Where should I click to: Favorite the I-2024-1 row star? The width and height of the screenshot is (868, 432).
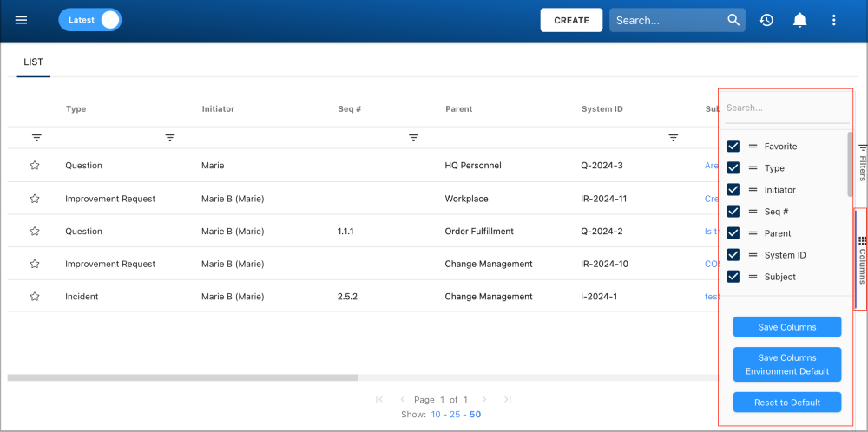point(35,297)
